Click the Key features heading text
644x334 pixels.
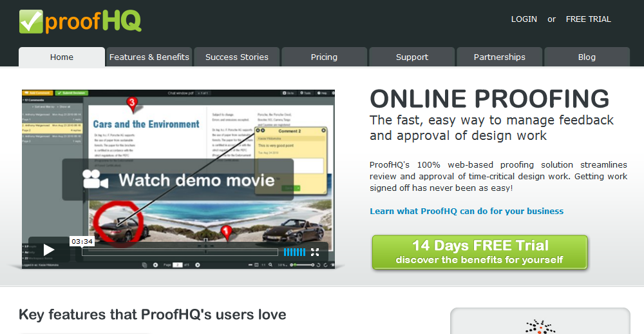(153, 315)
